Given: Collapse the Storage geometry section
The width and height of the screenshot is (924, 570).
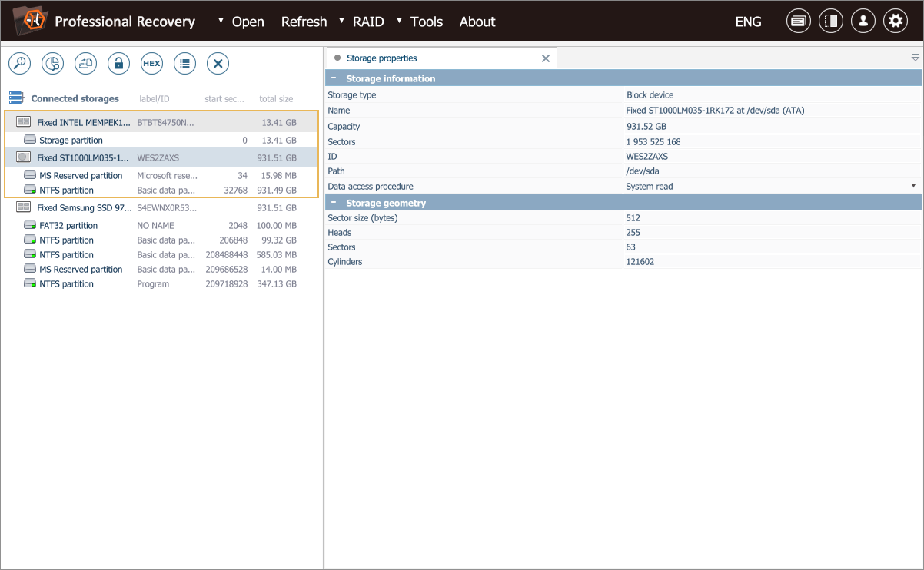Looking at the screenshot, I should [x=334, y=203].
